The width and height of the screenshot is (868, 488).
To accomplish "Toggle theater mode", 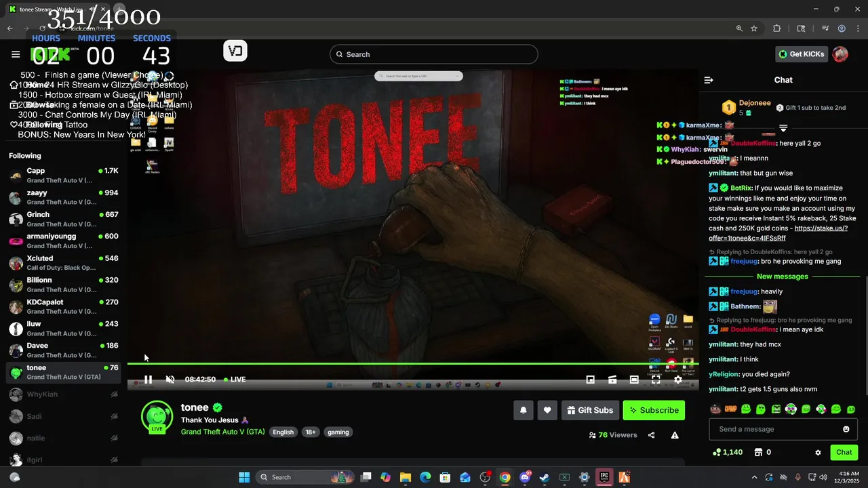I will pos(634,380).
